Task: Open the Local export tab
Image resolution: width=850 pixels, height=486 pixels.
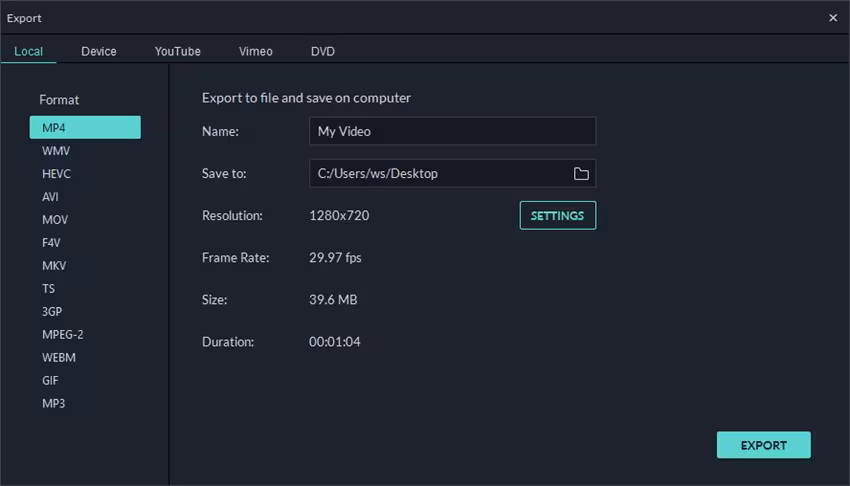Action: [x=28, y=51]
